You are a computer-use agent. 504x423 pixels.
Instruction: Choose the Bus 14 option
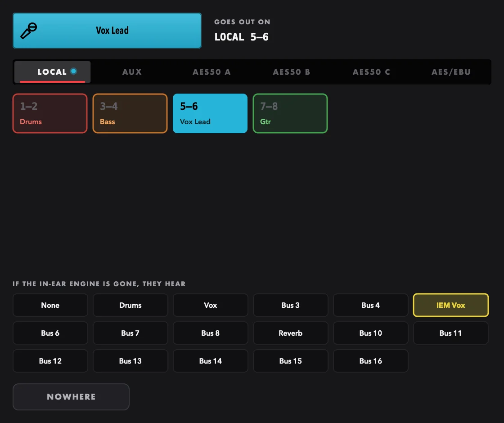211,361
